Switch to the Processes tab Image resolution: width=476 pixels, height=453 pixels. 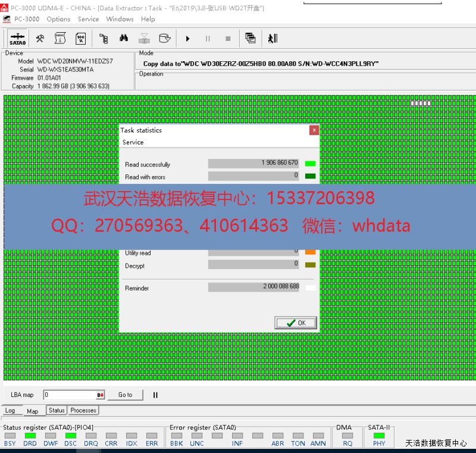pyautogui.click(x=83, y=410)
